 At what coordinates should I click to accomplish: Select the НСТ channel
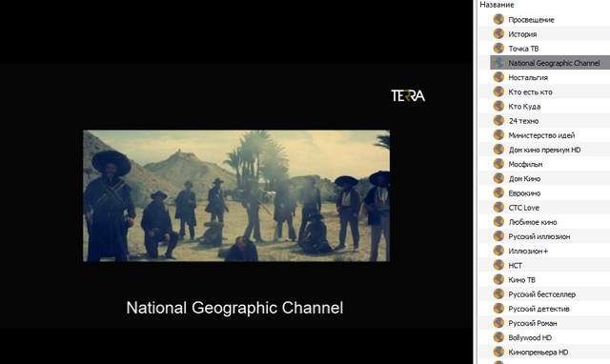(515, 266)
